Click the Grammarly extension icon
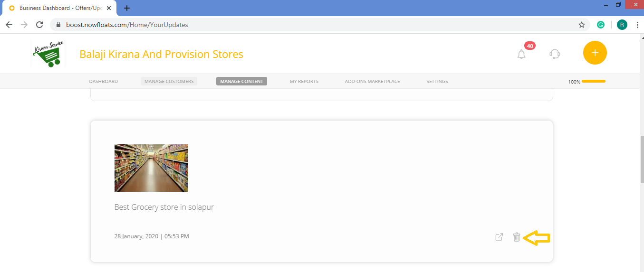The image size is (644, 272). click(601, 25)
